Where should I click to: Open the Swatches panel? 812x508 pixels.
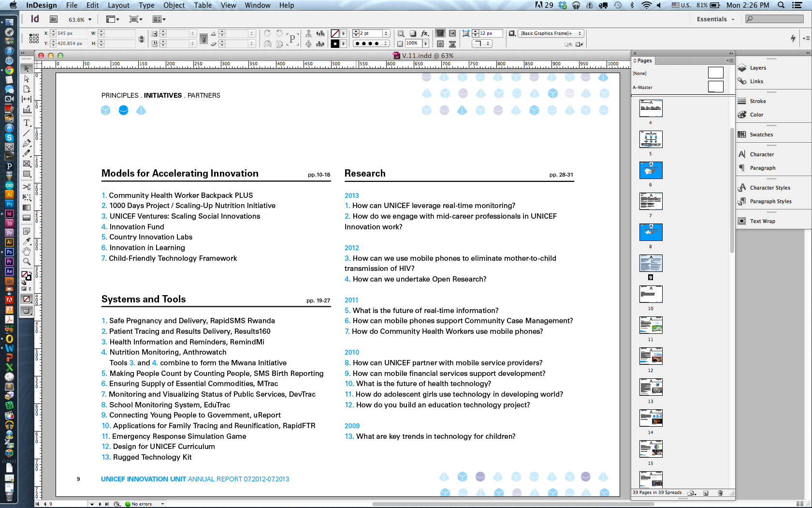761,134
